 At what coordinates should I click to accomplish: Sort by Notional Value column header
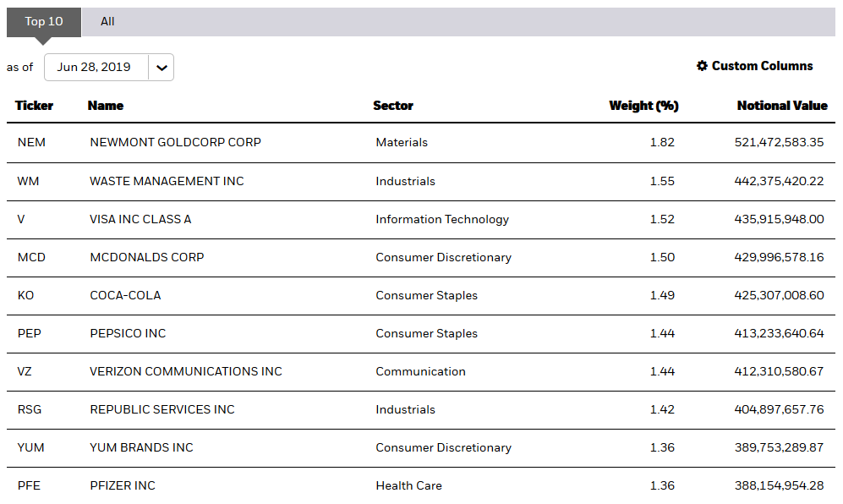pos(782,106)
